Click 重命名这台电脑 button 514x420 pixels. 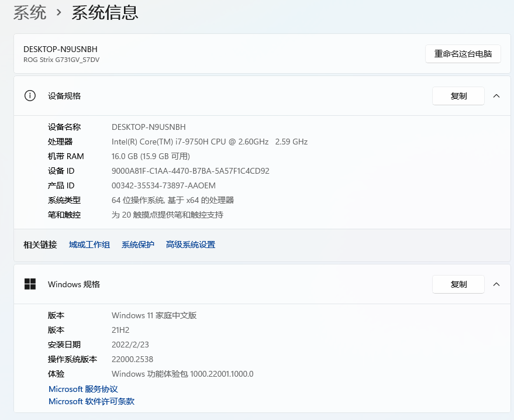(463, 54)
